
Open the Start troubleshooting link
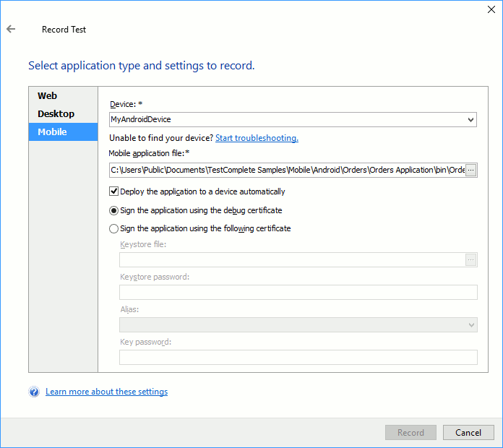(x=257, y=138)
